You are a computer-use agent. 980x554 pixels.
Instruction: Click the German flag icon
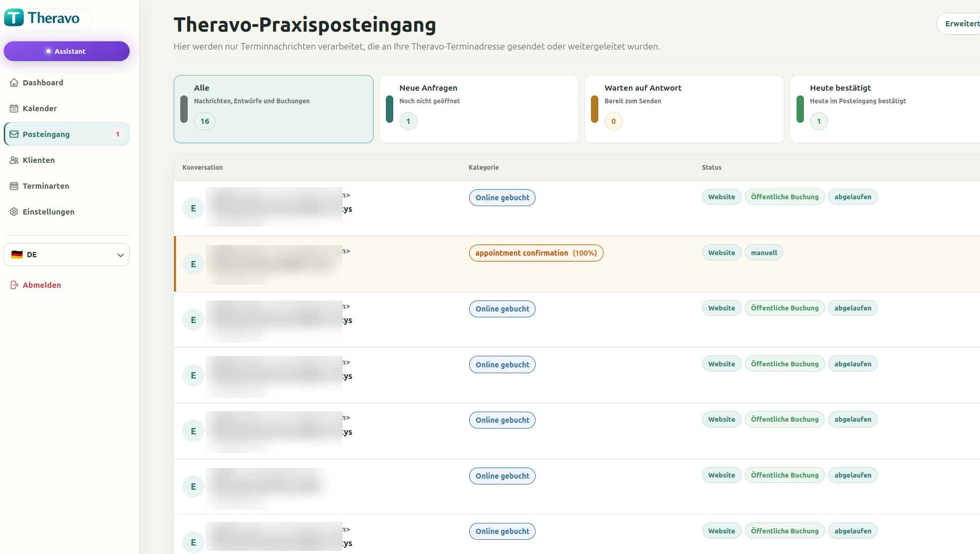coord(17,255)
